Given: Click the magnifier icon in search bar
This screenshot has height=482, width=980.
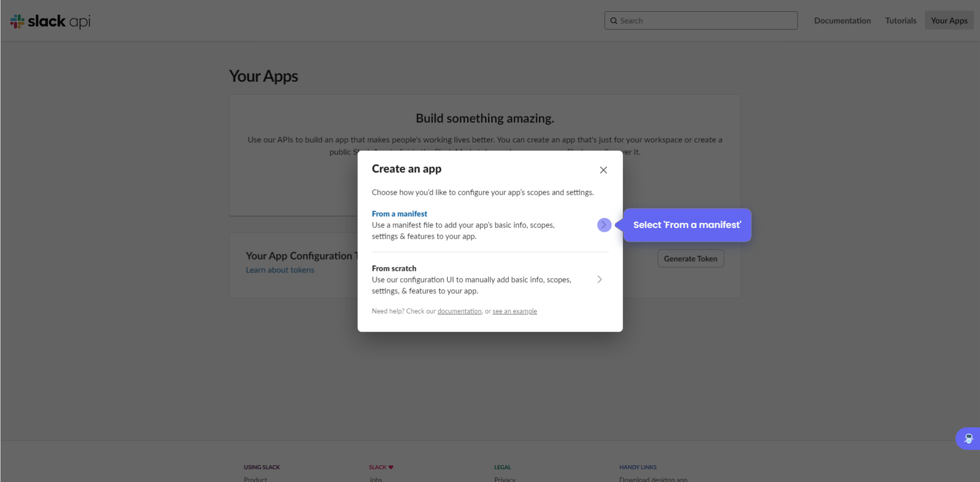Looking at the screenshot, I should tap(614, 21).
